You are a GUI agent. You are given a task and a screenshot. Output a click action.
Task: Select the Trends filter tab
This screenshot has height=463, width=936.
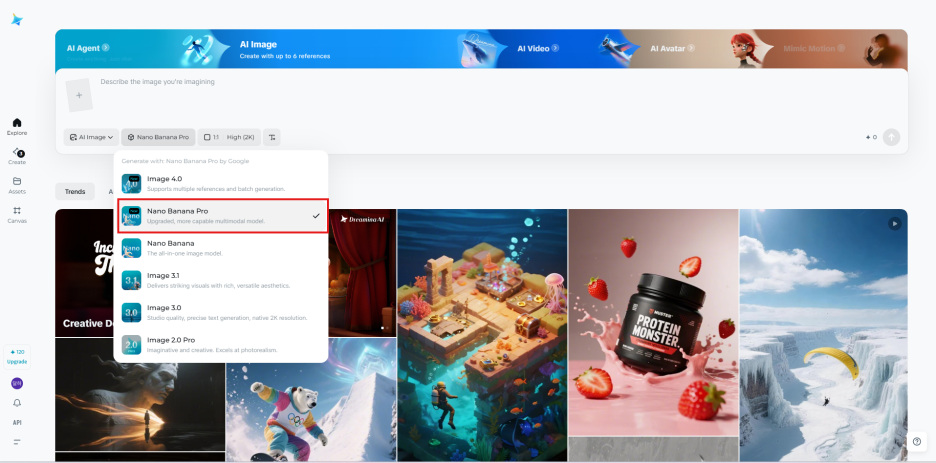(x=75, y=192)
